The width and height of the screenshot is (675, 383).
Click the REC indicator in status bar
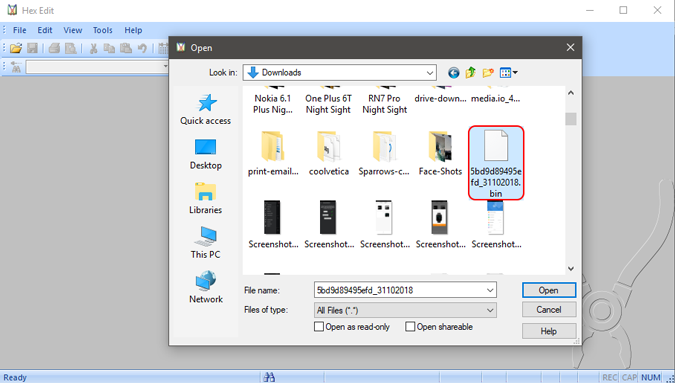click(x=610, y=377)
